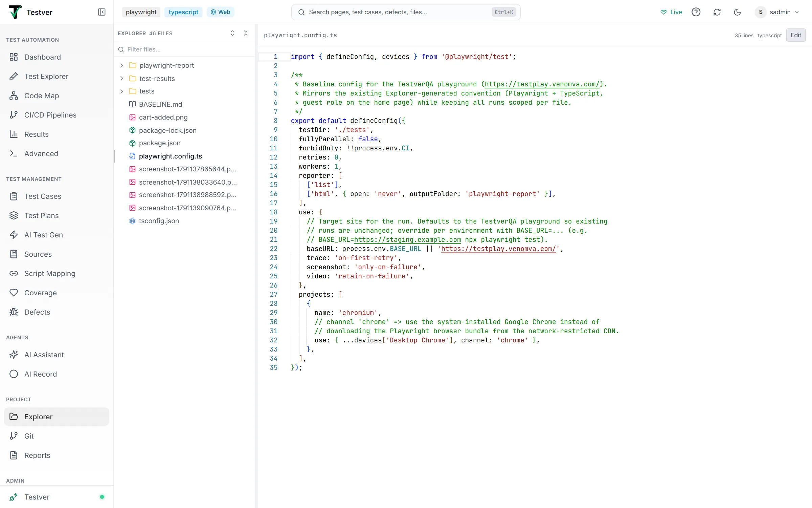Click the Coverage heart icon
812x508 pixels.
(14, 293)
